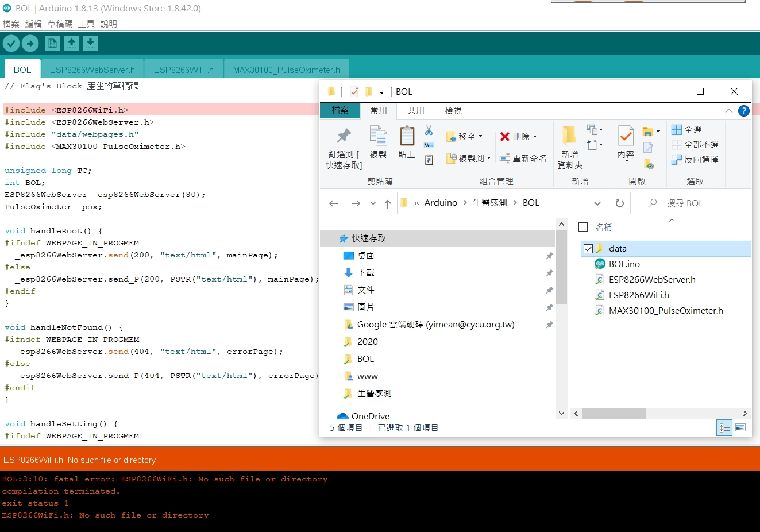760x532 pixels.
Task: Click New folder icon in title bar
Action: (x=369, y=92)
